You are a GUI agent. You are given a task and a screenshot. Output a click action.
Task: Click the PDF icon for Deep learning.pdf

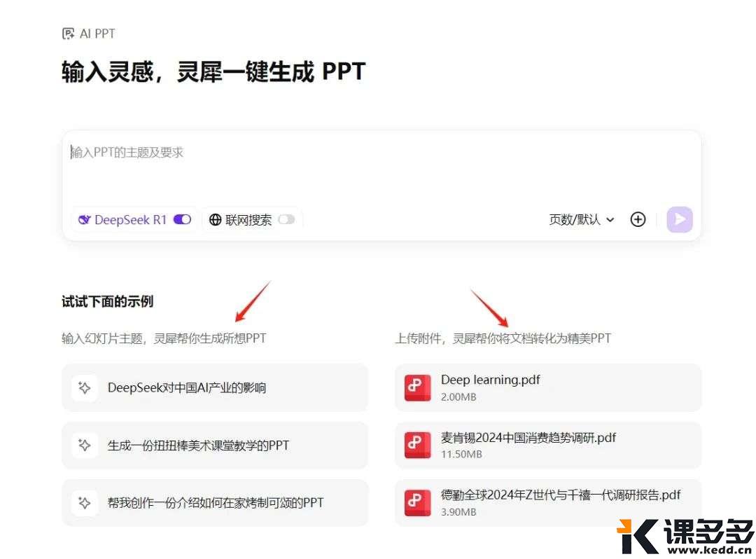(x=417, y=387)
